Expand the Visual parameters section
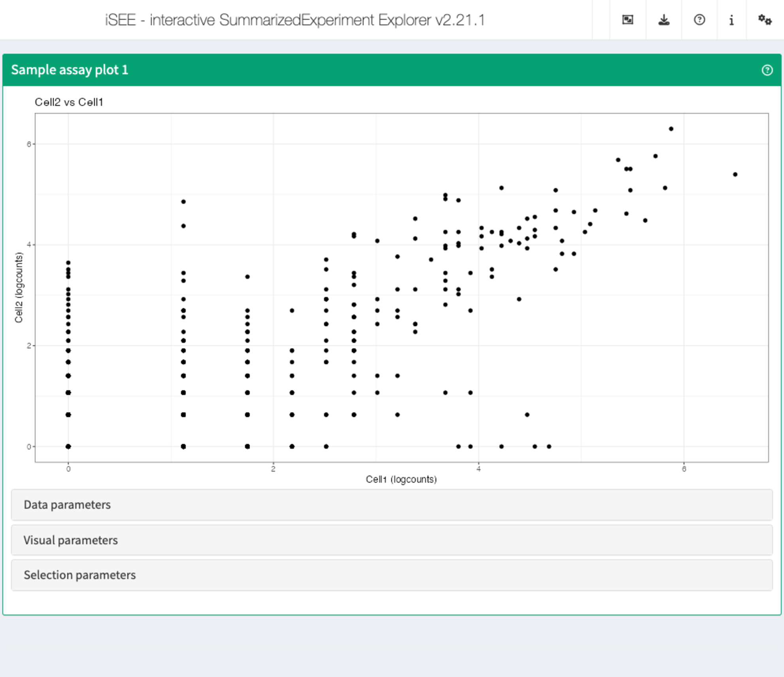The width and height of the screenshot is (784, 677). tap(392, 540)
